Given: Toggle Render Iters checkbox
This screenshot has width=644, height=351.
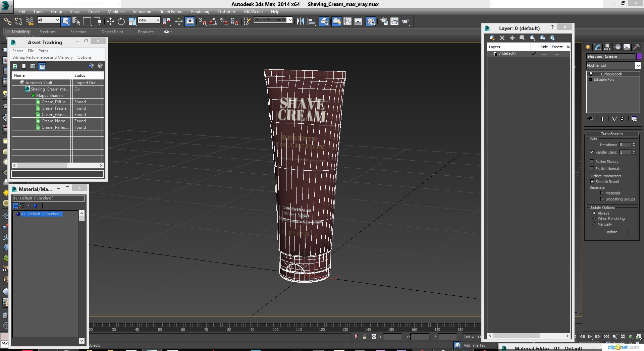Looking at the screenshot, I should (x=592, y=152).
